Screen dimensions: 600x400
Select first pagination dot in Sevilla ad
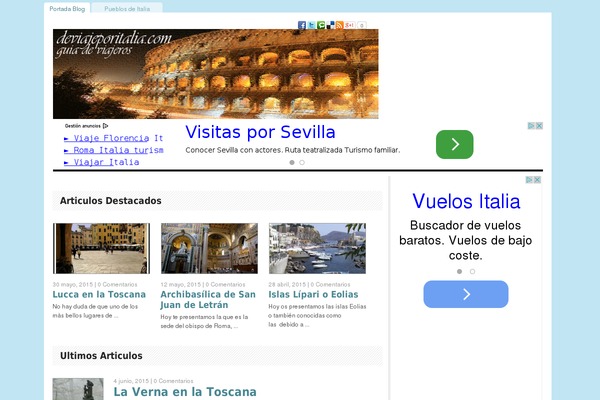click(x=292, y=162)
